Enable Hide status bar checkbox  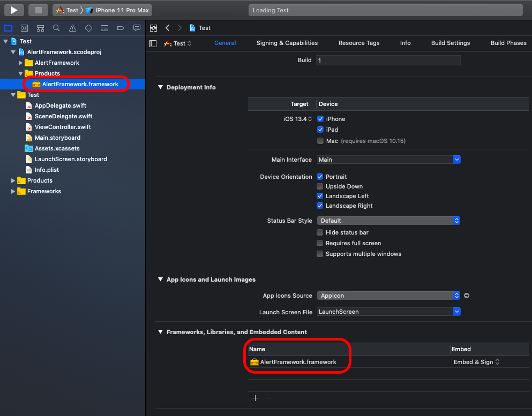(320, 232)
